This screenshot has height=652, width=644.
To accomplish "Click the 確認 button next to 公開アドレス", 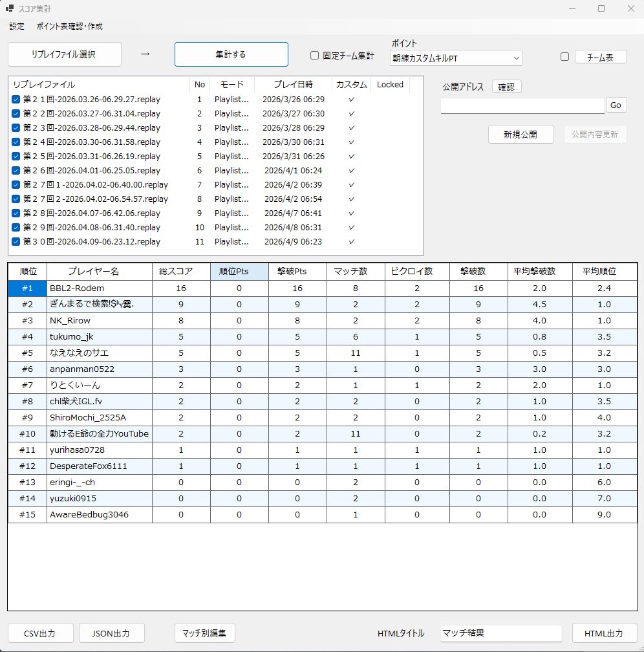I will pyautogui.click(x=506, y=87).
